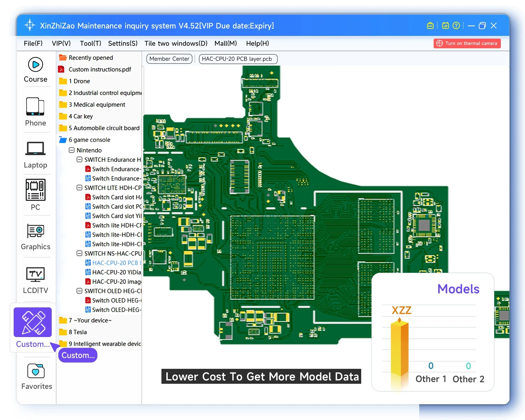Screen dimensions: 525x420
Task: Collapse SWITCH OLED HEG-CPU node
Action: [x=79, y=291]
